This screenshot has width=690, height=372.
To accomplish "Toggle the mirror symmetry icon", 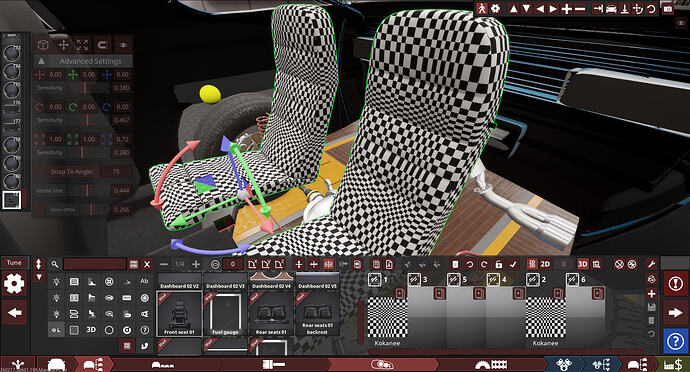I will [x=328, y=264].
